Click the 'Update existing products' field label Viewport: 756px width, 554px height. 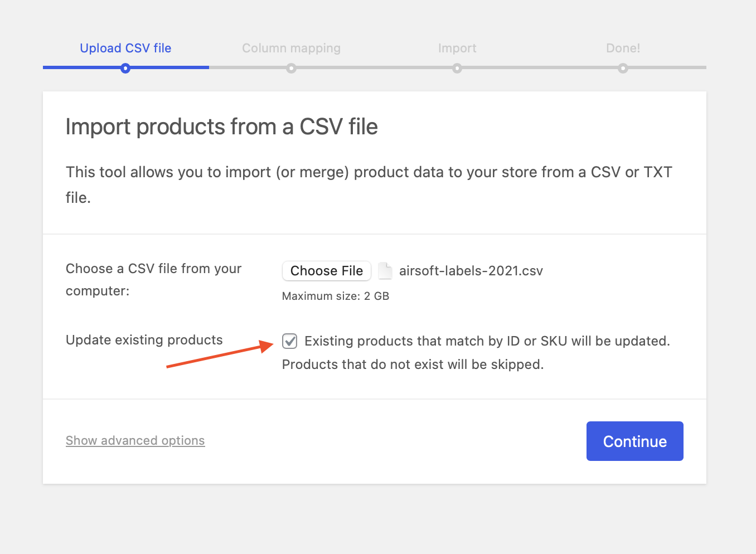point(144,340)
